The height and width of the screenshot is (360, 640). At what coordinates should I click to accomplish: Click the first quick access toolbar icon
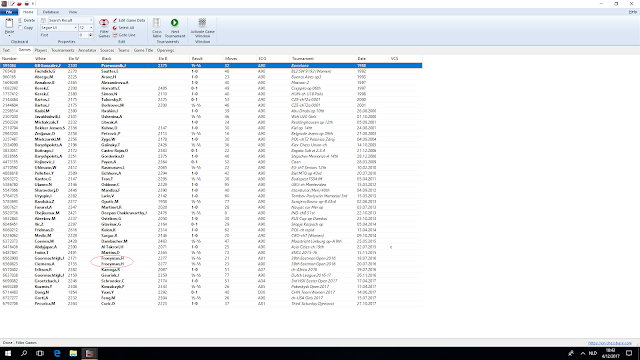pos(12,4)
